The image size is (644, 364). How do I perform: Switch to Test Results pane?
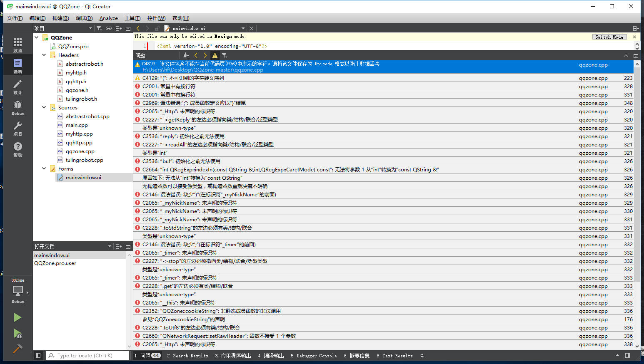pos(394,356)
